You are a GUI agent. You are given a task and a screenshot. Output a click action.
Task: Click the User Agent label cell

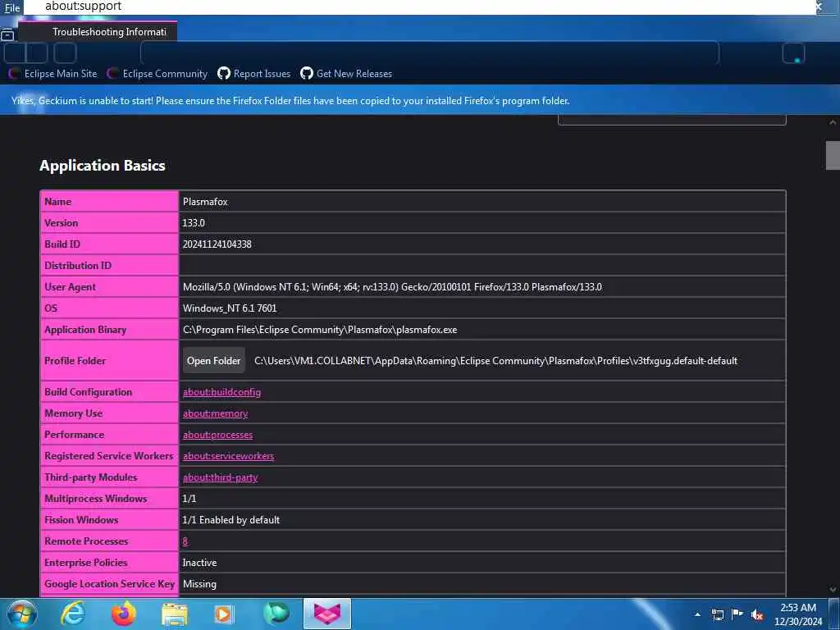pyautogui.click(x=109, y=286)
